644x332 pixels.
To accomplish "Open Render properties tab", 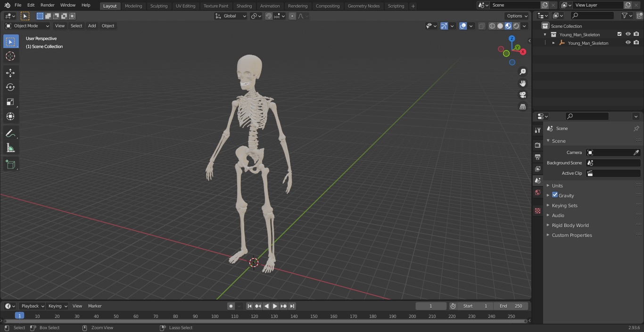I will [537, 145].
